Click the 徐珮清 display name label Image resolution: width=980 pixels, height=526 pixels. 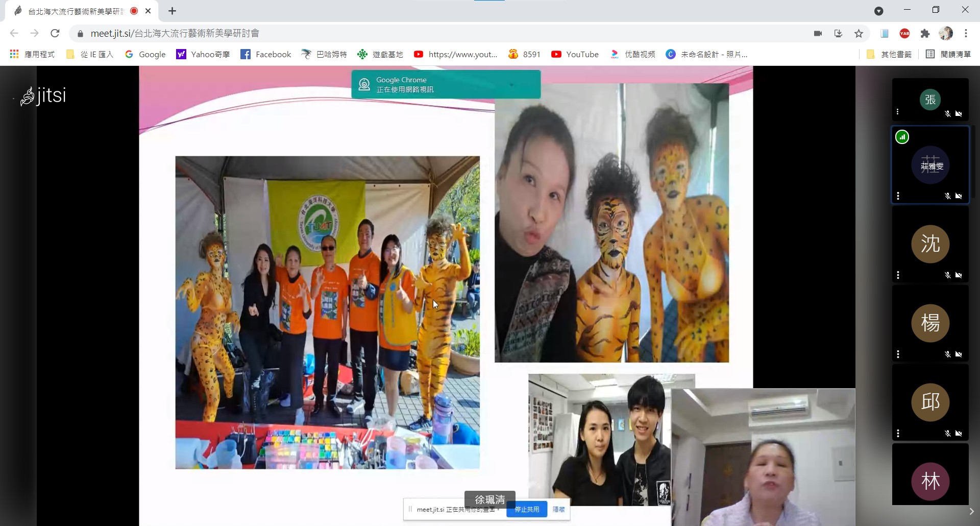coord(490,499)
